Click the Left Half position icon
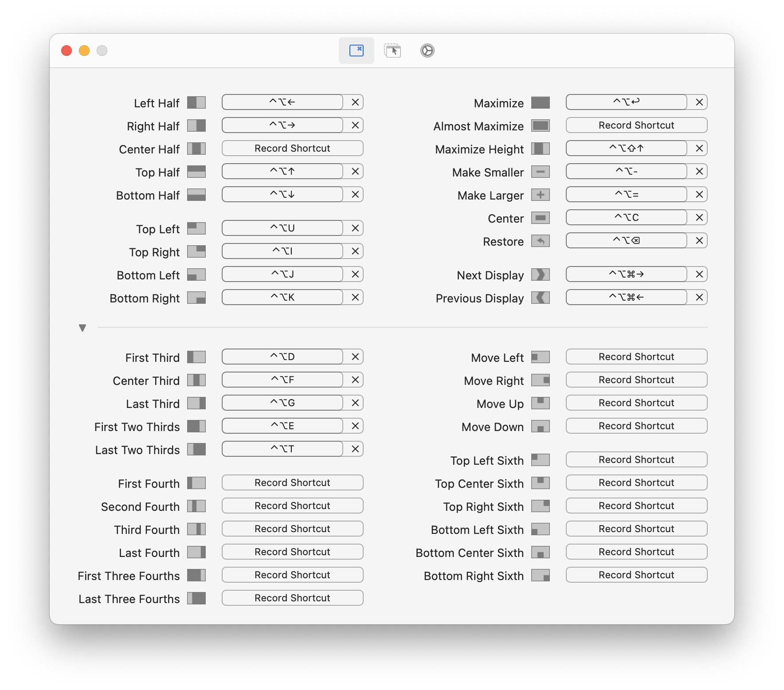784x690 pixels. [196, 102]
